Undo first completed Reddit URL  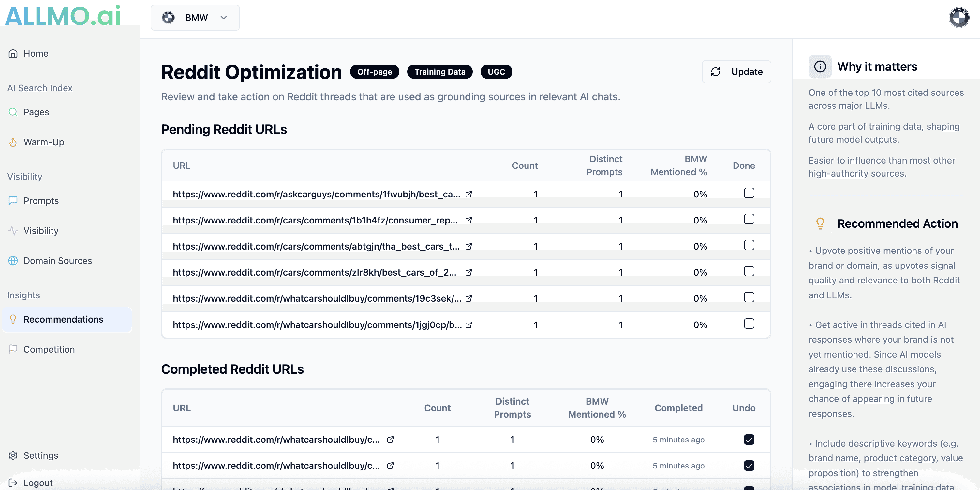click(x=749, y=440)
